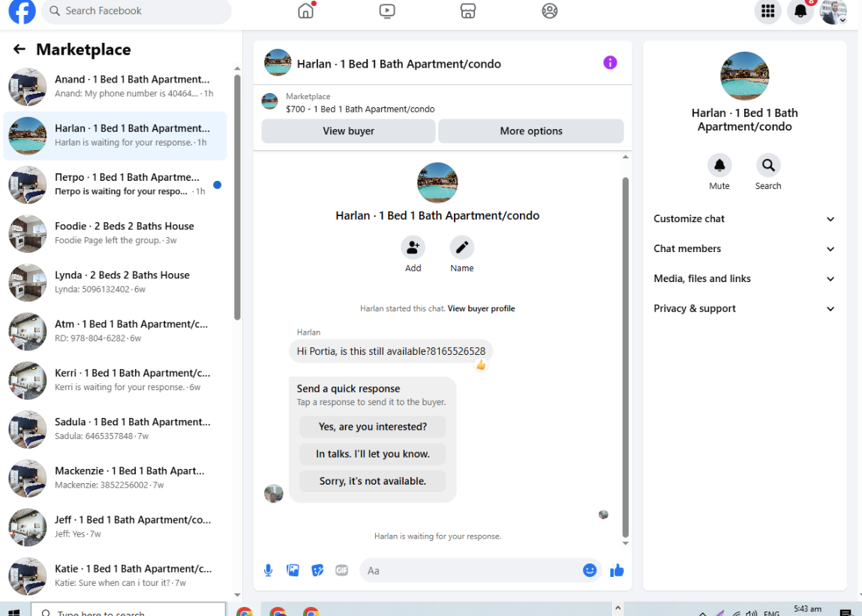The height and width of the screenshot is (616, 862).
Task: Click message 'Hi Portia, is this still available?'
Action: 391,351
